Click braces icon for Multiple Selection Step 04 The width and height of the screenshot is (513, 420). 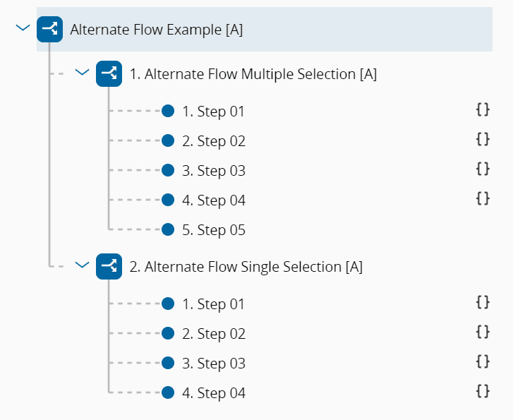[483, 198]
